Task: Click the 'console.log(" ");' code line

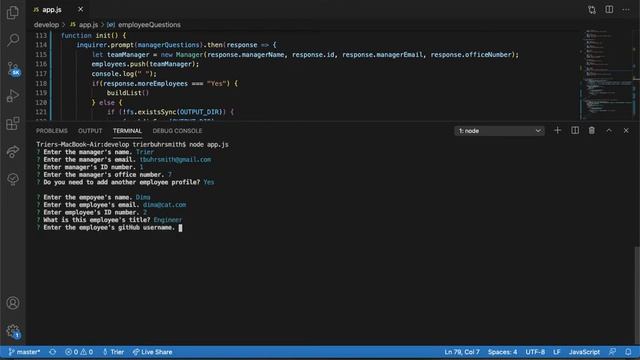Action: (124, 73)
